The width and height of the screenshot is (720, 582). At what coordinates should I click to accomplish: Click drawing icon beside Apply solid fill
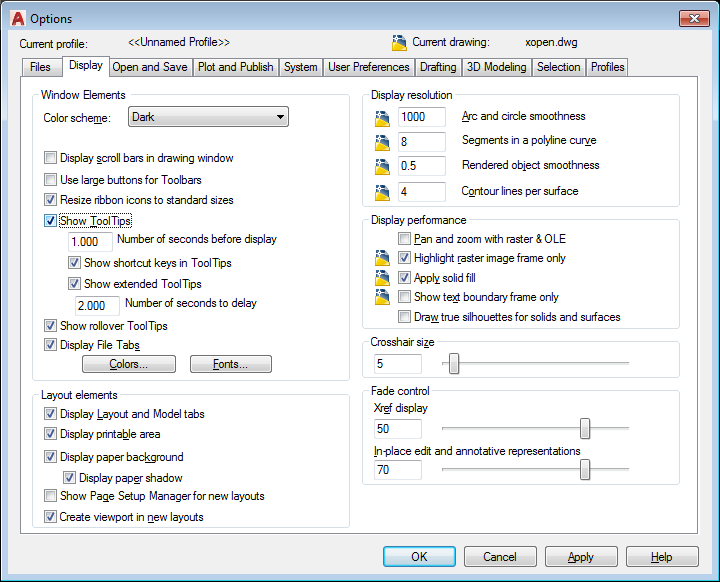380,278
